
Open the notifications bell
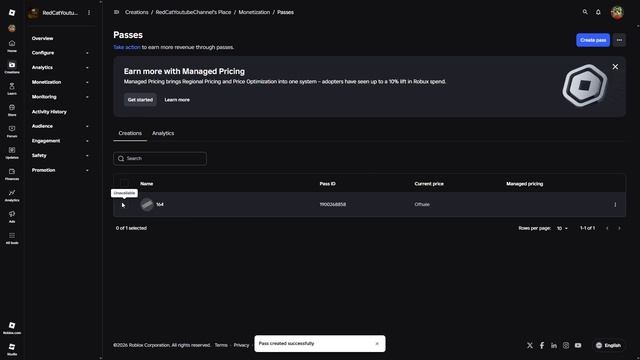click(598, 12)
